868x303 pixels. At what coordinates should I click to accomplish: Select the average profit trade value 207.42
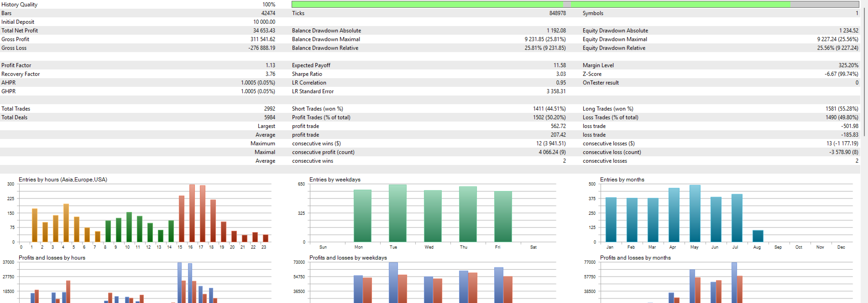(x=558, y=135)
